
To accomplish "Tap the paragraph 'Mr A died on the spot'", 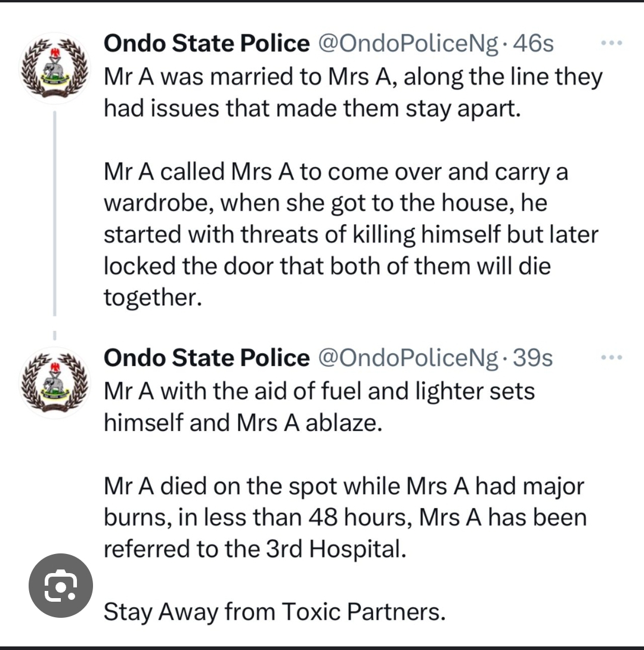I will (345, 517).
